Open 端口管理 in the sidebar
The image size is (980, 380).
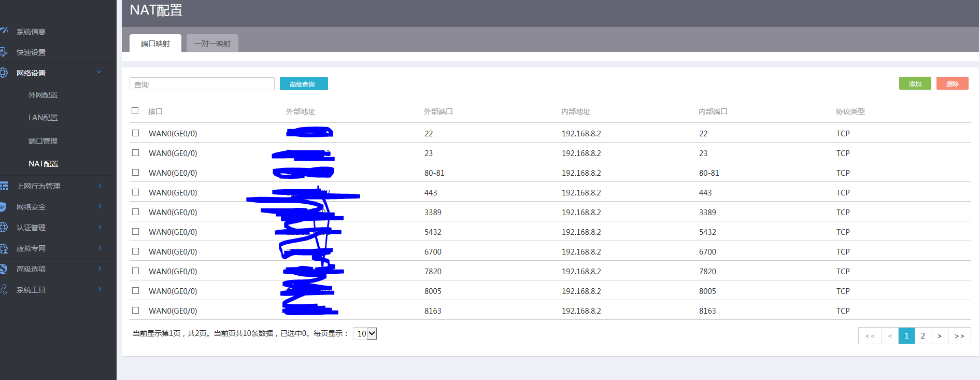point(43,141)
